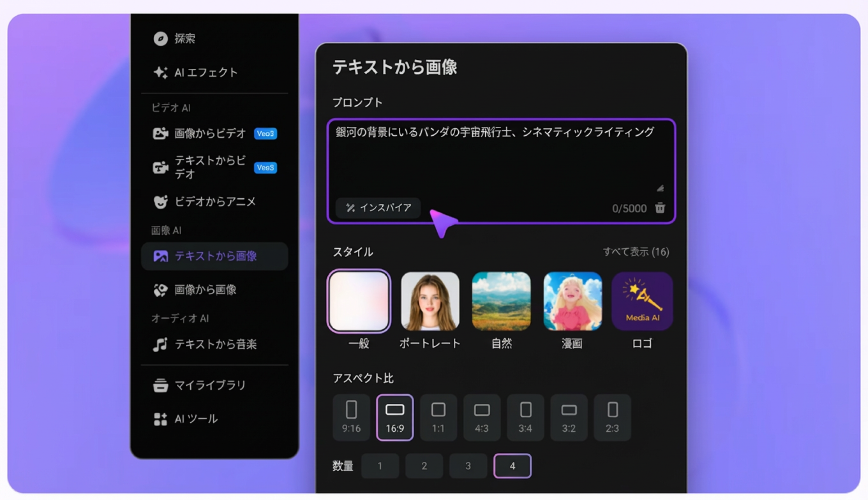This screenshot has width=868, height=500.
Task: Click the テキストから音楽 music note icon
Action: (x=161, y=345)
